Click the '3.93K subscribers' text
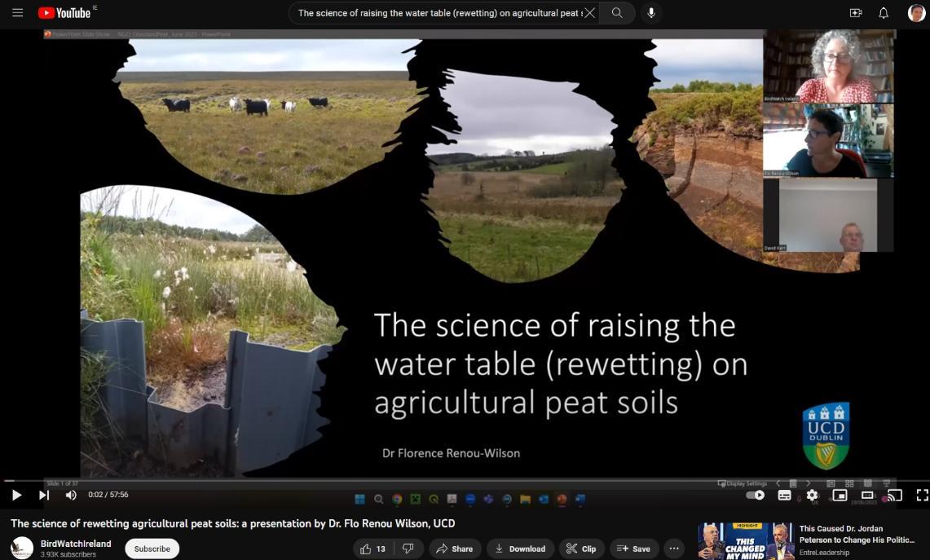Viewport: 930px width, 560px height. [68, 554]
